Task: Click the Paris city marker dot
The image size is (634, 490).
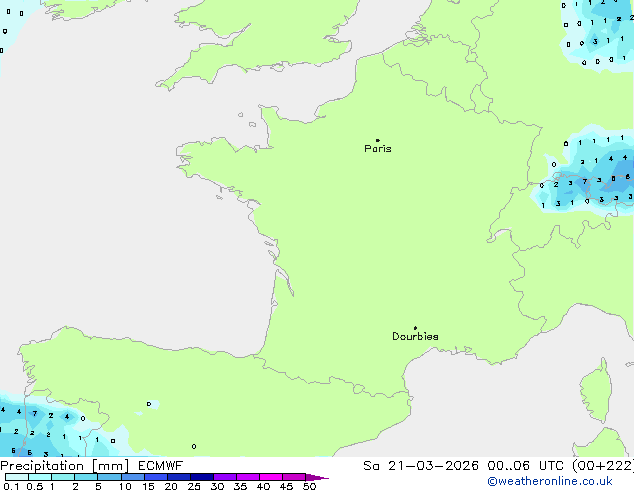Action: 377,140
